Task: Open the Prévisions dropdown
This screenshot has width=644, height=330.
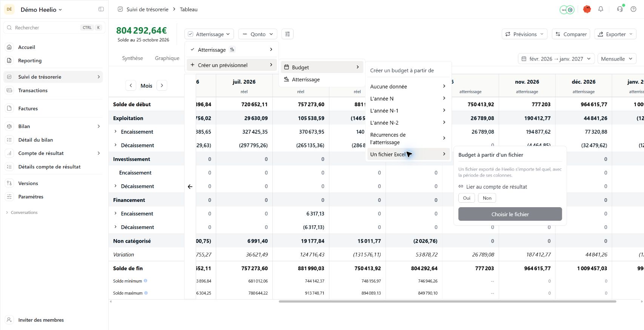Action: click(x=524, y=34)
